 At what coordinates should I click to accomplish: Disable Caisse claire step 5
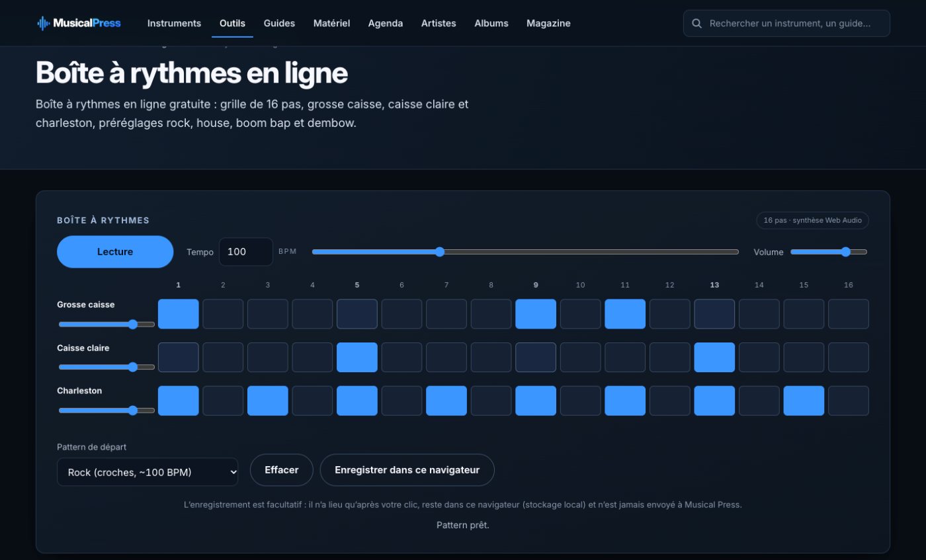pyautogui.click(x=357, y=358)
